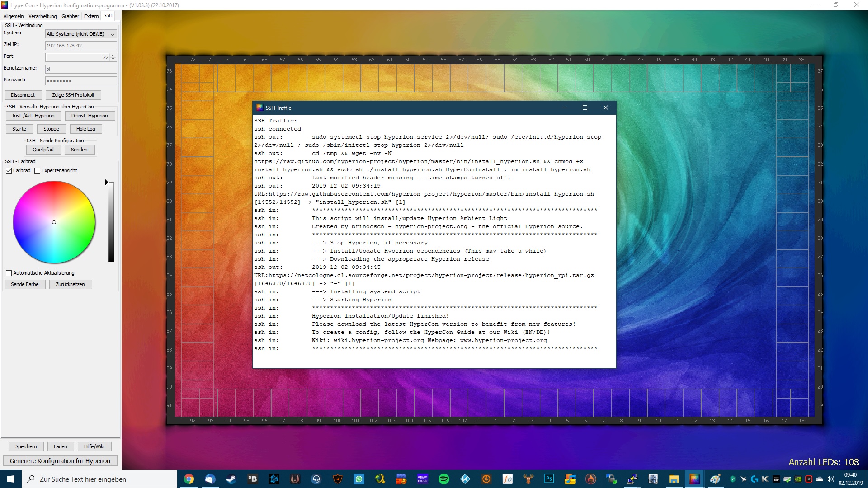The height and width of the screenshot is (488, 868).
Task: Open File Explorer taskbar icon
Action: (x=674, y=479)
